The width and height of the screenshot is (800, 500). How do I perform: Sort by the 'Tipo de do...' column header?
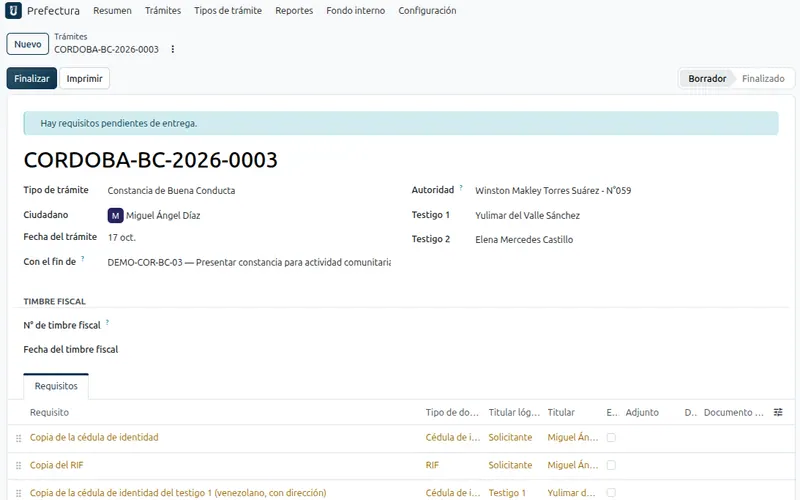click(452, 412)
